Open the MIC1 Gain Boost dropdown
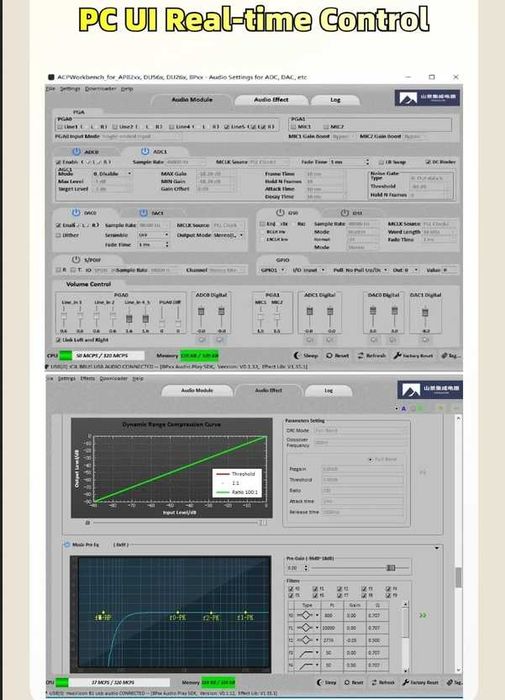The width and height of the screenshot is (505, 700). [342, 136]
